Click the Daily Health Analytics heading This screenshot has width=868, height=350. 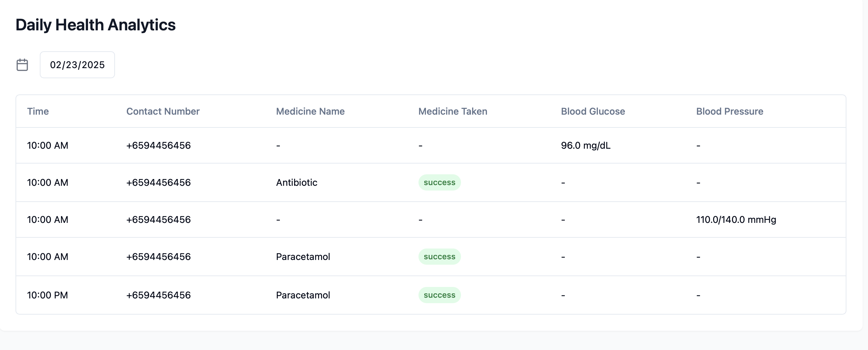(95, 25)
